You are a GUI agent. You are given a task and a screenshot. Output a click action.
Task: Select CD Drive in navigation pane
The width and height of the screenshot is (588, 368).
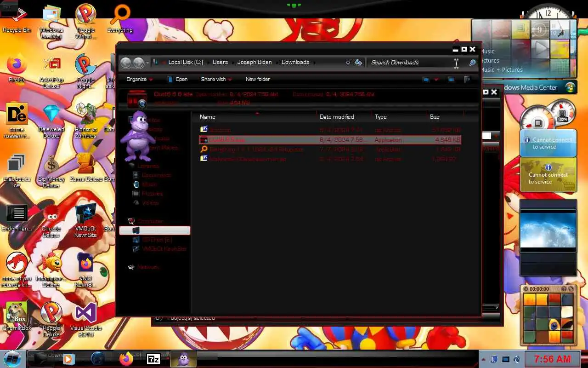153,240
